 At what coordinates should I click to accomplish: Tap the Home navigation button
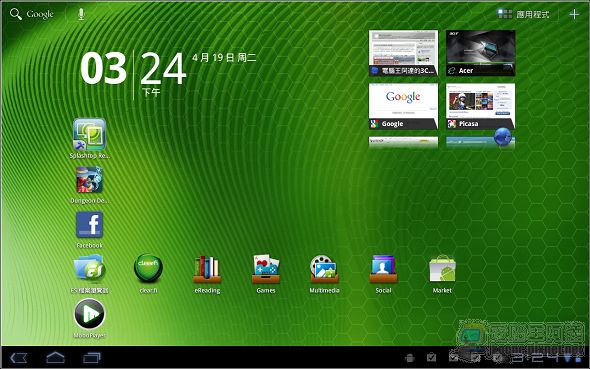(55, 357)
